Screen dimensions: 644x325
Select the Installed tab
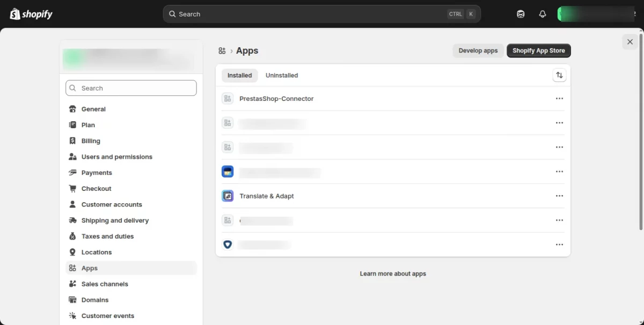point(239,76)
